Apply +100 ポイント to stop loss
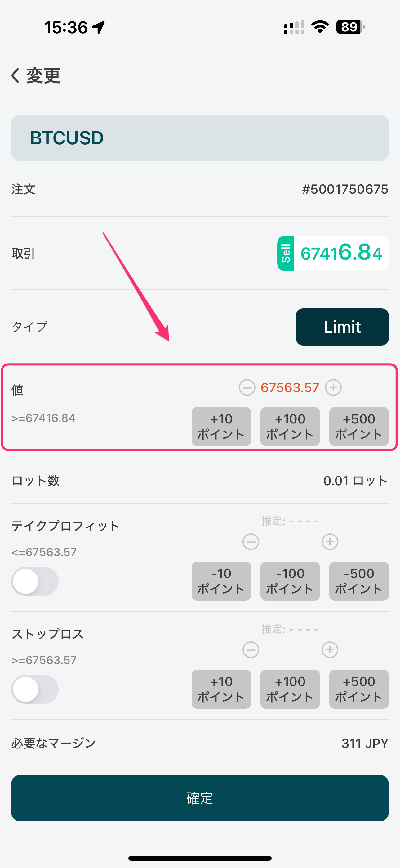The width and height of the screenshot is (400, 868). (x=290, y=689)
